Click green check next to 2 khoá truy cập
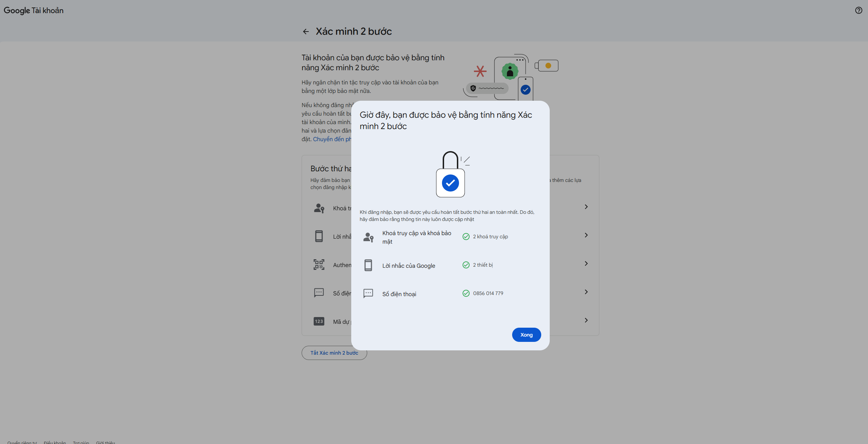Screen dimensions: 868x444 (x=466, y=237)
